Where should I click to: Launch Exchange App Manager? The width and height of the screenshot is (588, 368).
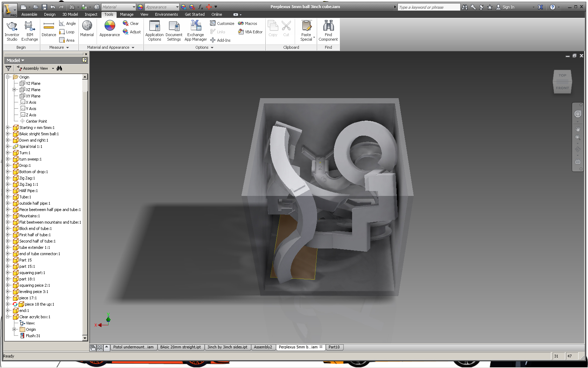point(196,31)
